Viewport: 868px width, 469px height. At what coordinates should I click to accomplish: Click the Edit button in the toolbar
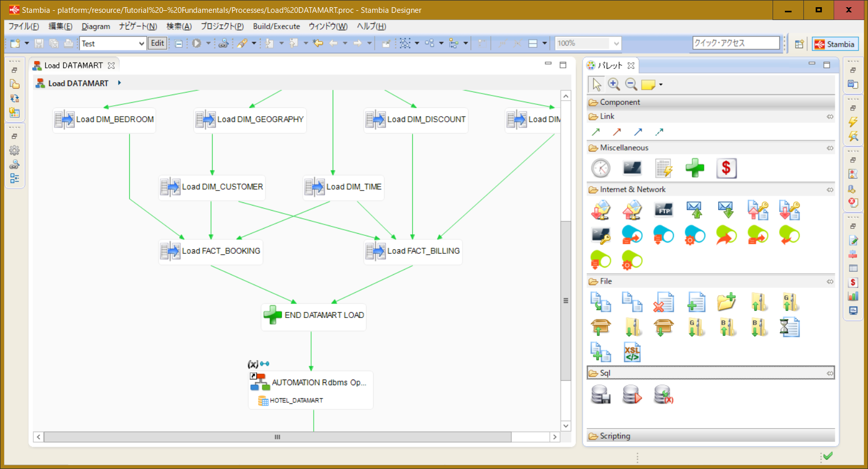coord(158,44)
